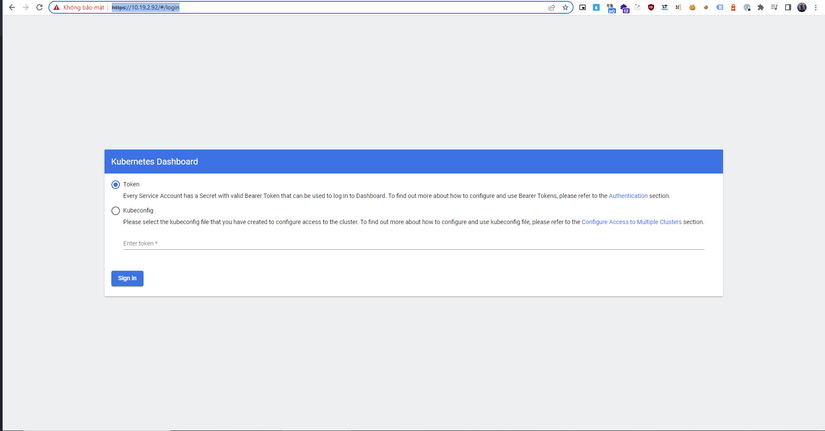This screenshot has width=825, height=431.
Task: Open the Extensions puzzle piece menu
Action: [x=760, y=7]
